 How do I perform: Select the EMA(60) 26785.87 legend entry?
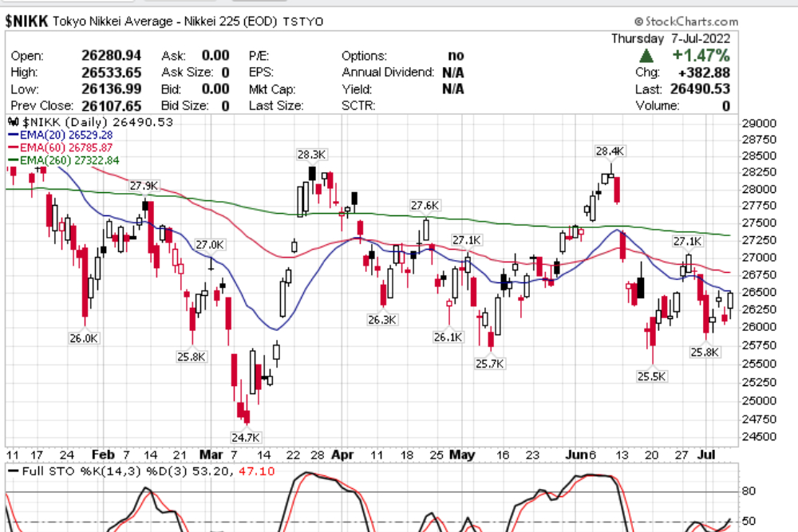pos(61,148)
